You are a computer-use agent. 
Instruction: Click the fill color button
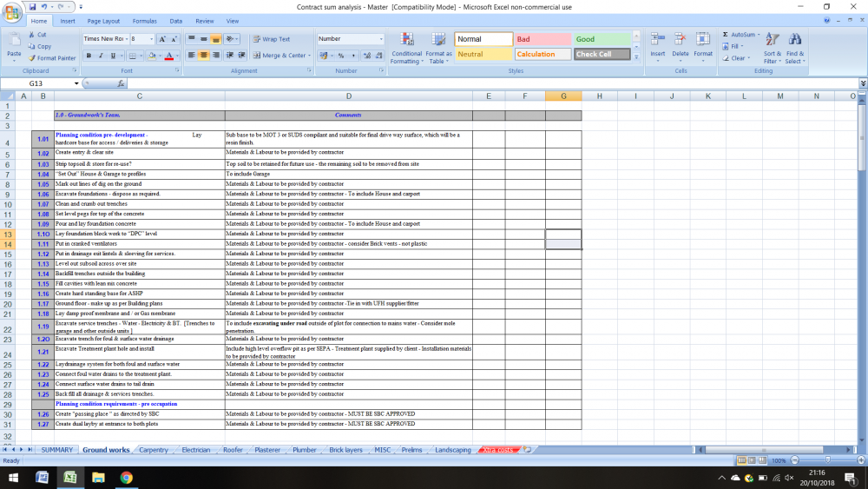pos(152,56)
